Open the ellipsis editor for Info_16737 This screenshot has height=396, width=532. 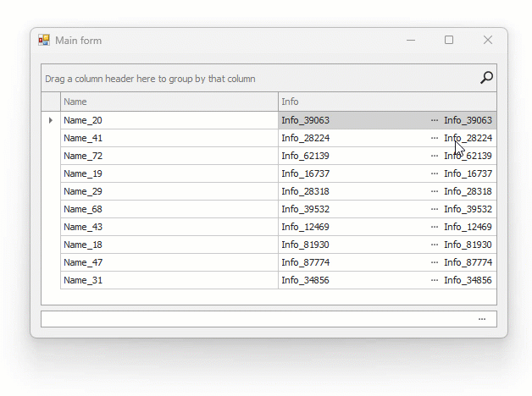click(x=435, y=174)
